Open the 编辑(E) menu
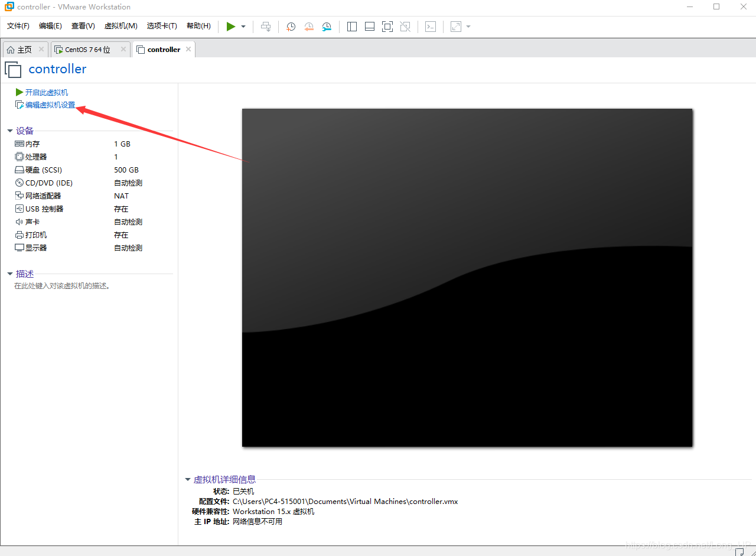 [x=50, y=26]
